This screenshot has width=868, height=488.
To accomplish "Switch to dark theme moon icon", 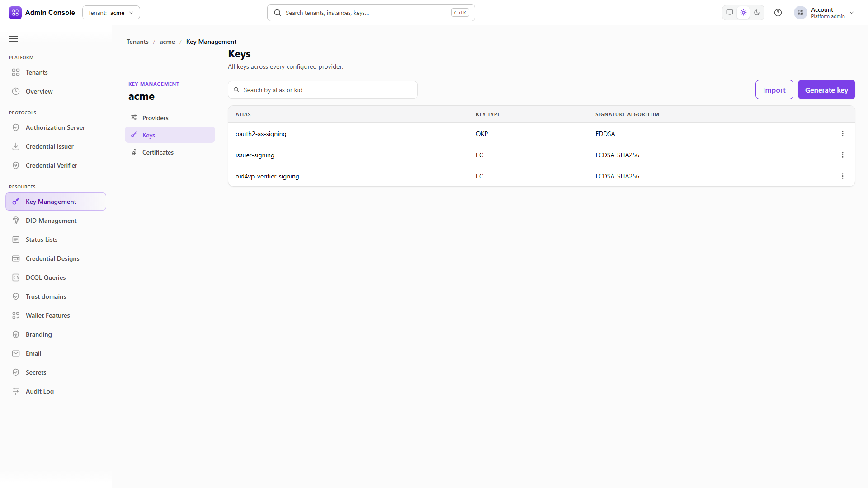I will tap(757, 13).
